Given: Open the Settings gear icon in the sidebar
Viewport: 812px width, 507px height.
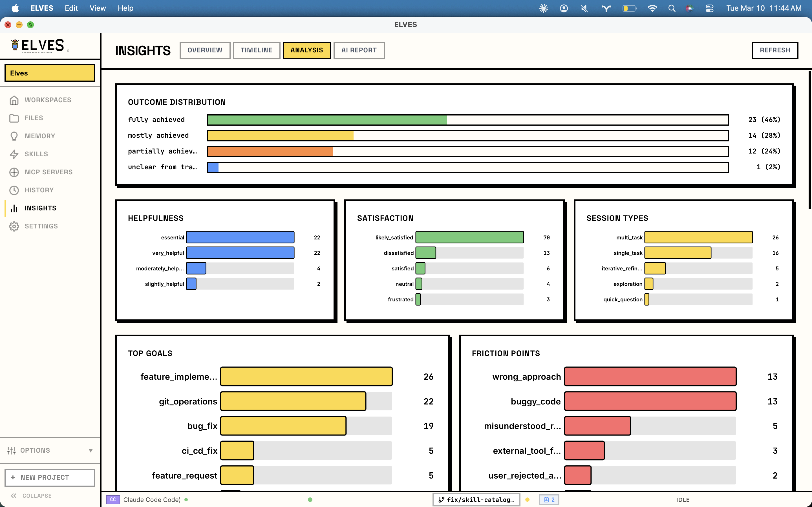Looking at the screenshot, I should pos(14,226).
